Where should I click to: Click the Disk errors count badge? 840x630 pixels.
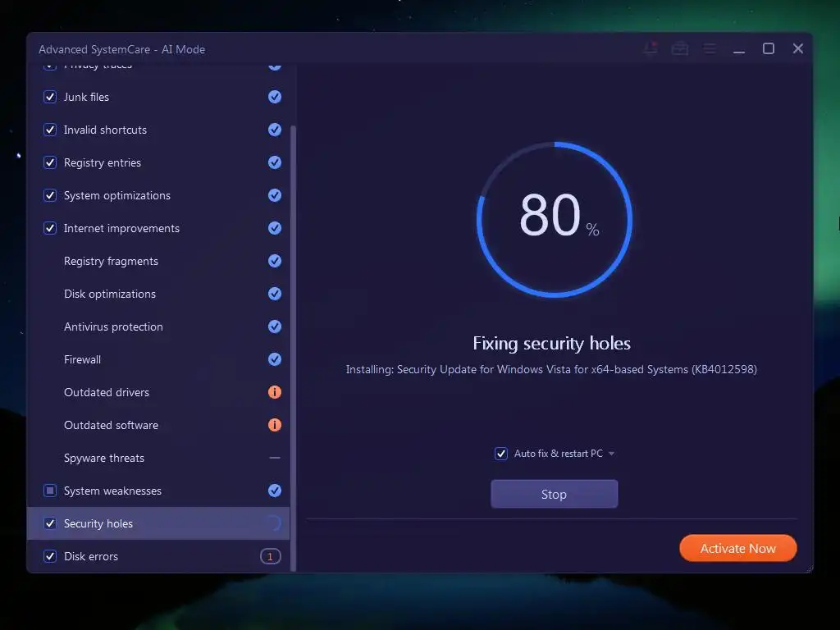pyautogui.click(x=271, y=557)
